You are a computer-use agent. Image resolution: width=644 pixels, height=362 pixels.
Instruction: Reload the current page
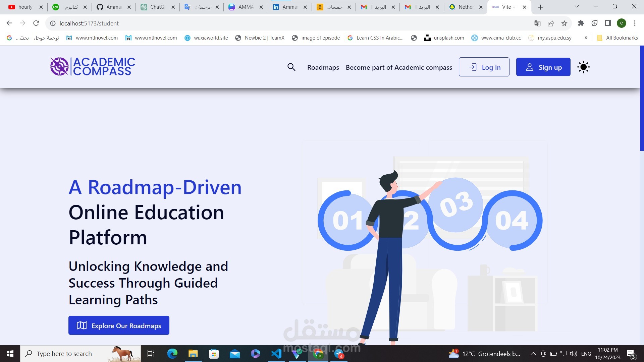tap(36, 23)
